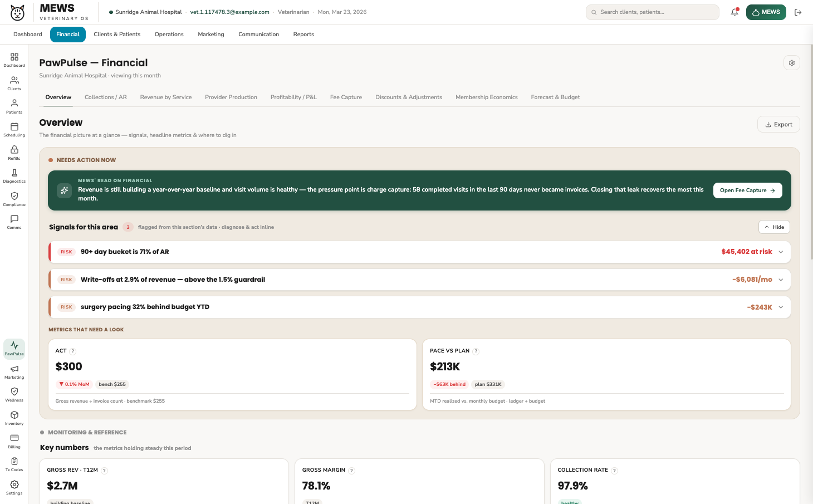Screen dimensions: 813x504
Task: Click the Export button
Action: coord(778,125)
